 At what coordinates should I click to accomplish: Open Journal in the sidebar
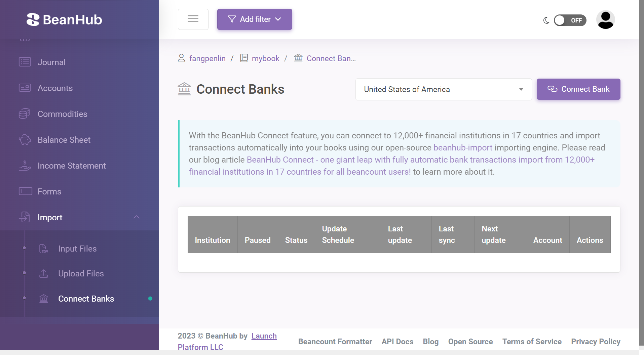(x=51, y=62)
